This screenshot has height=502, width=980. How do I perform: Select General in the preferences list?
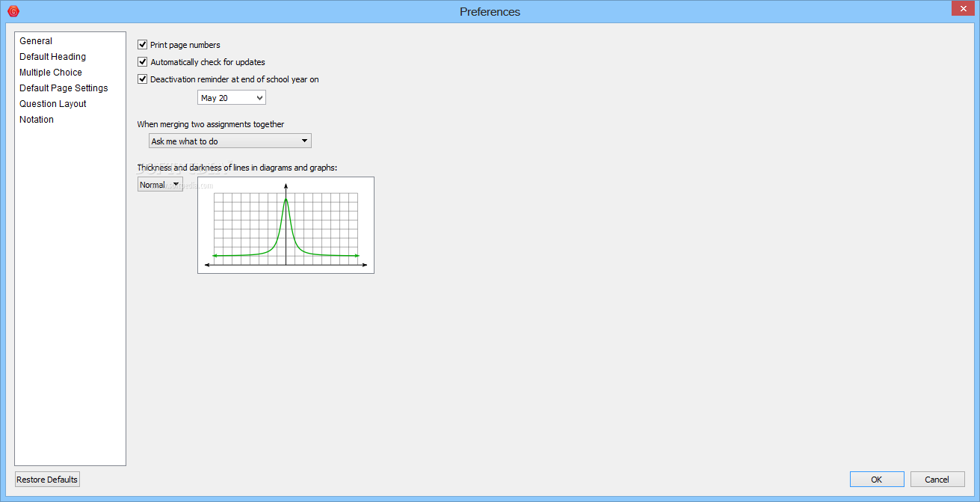click(36, 41)
